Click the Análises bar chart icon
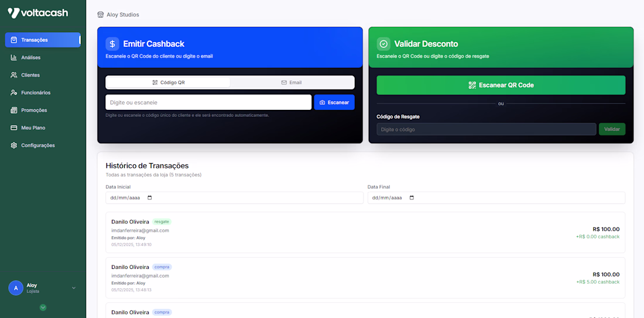This screenshot has height=318, width=644. (14, 57)
